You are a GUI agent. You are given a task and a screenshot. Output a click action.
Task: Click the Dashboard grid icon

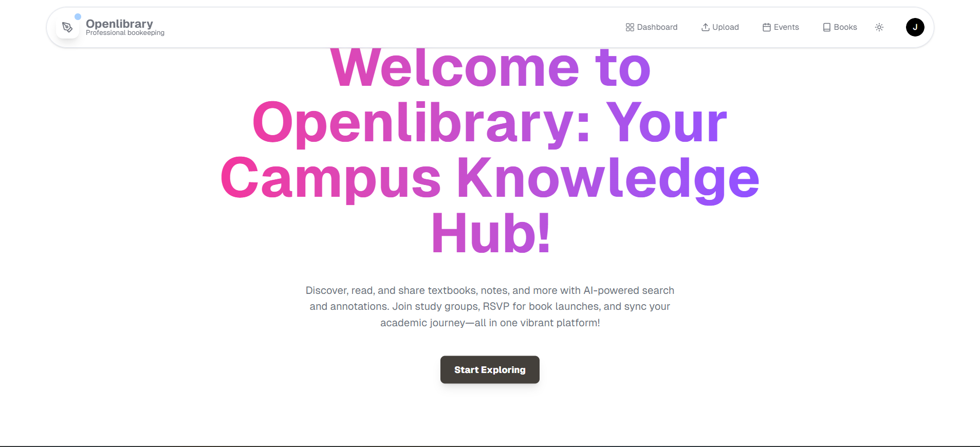(630, 27)
